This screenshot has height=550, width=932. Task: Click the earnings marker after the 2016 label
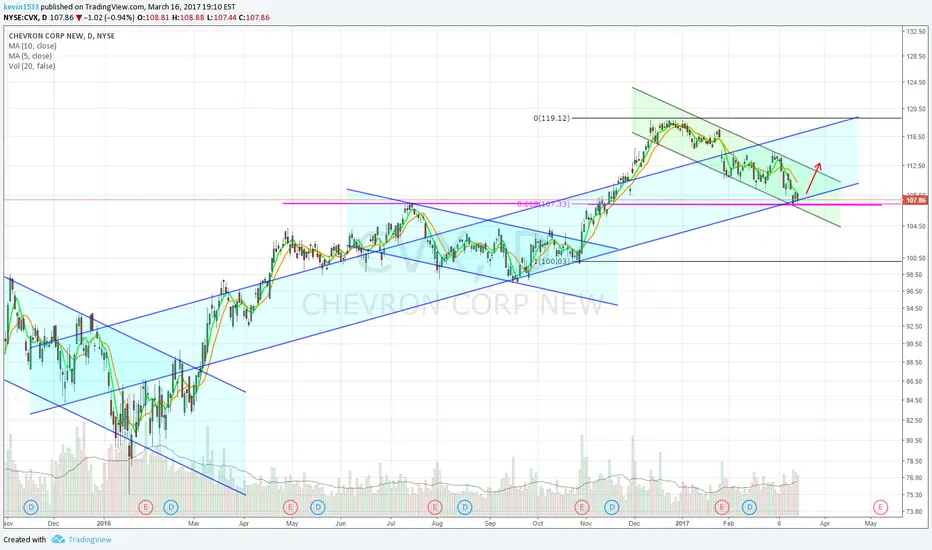point(146,507)
